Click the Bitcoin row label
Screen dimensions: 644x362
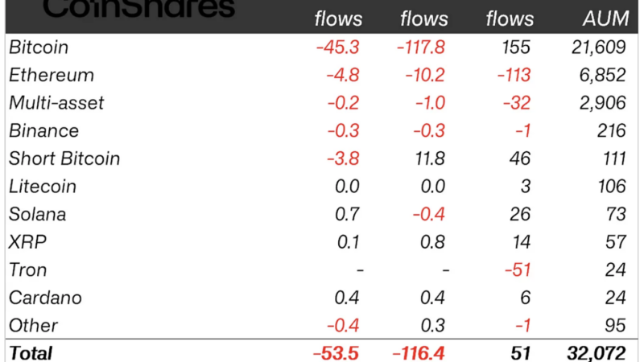(39, 47)
